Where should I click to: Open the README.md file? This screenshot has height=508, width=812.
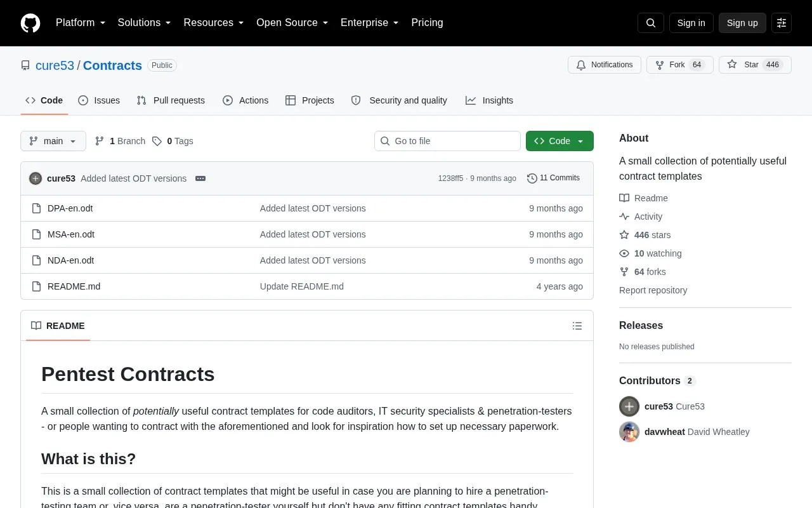point(74,286)
